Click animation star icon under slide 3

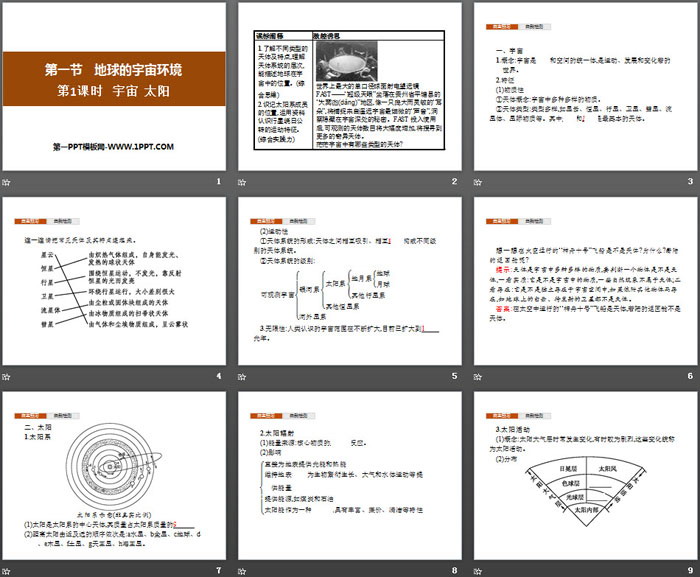[478, 182]
